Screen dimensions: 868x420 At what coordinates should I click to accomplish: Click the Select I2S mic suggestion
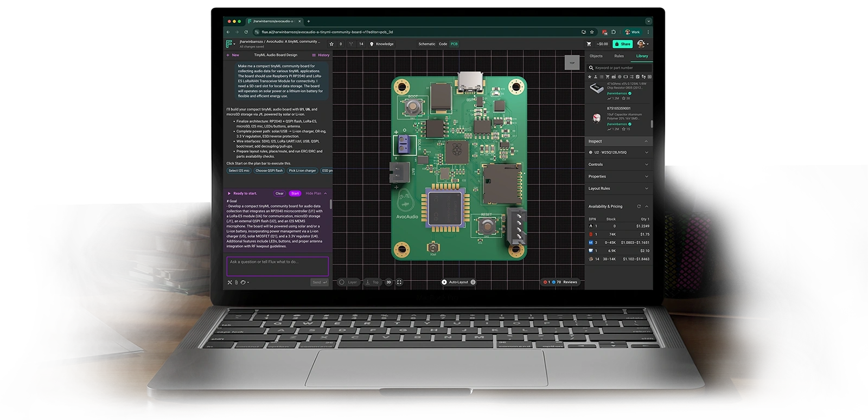pos(239,171)
